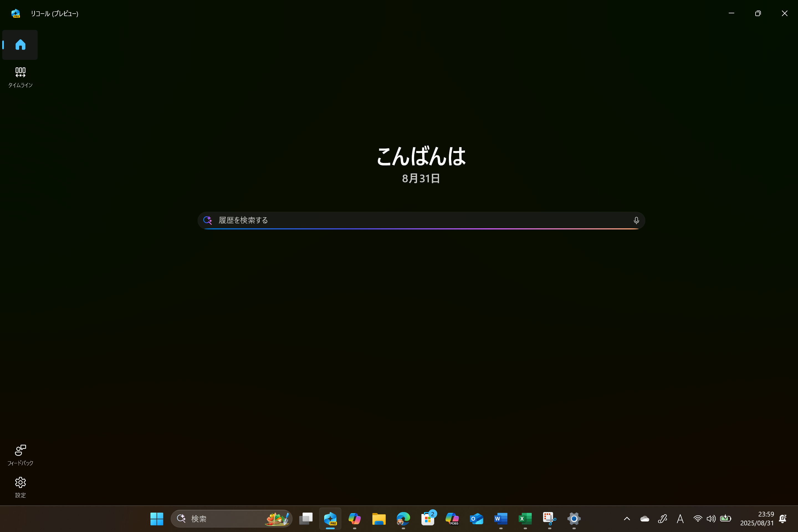Open File Explorer from taskbar
Viewport: 798px width, 532px height.
click(379, 518)
